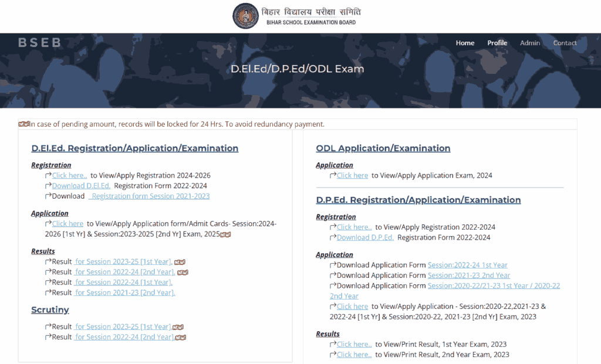The width and height of the screenshot is (601, 364).
Task: Open Scrutiny Result for Session 2023-25 [1st Year]
Action: pyautogui.click(x=123, y=326)
